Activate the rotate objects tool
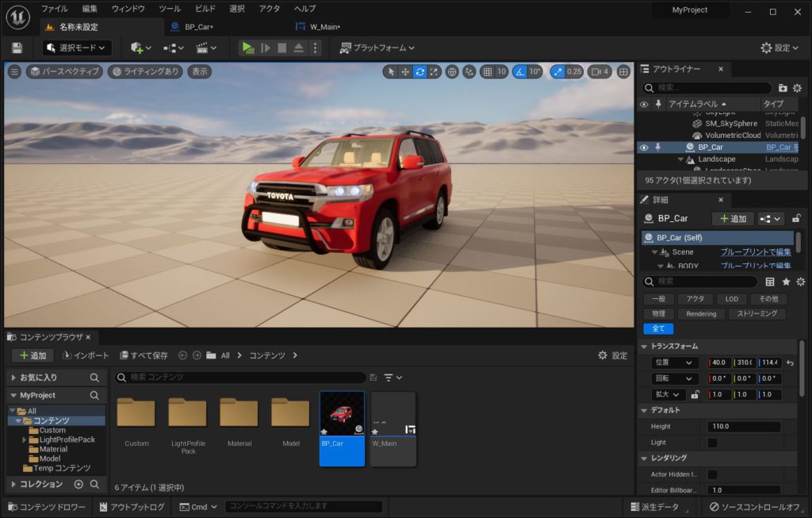 point(420,72)
